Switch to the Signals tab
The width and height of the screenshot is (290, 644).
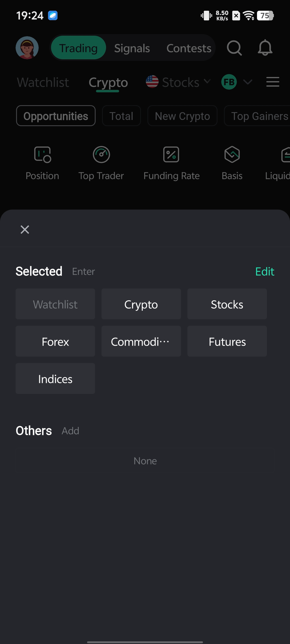pyautogui.click(x=132, y=48)
